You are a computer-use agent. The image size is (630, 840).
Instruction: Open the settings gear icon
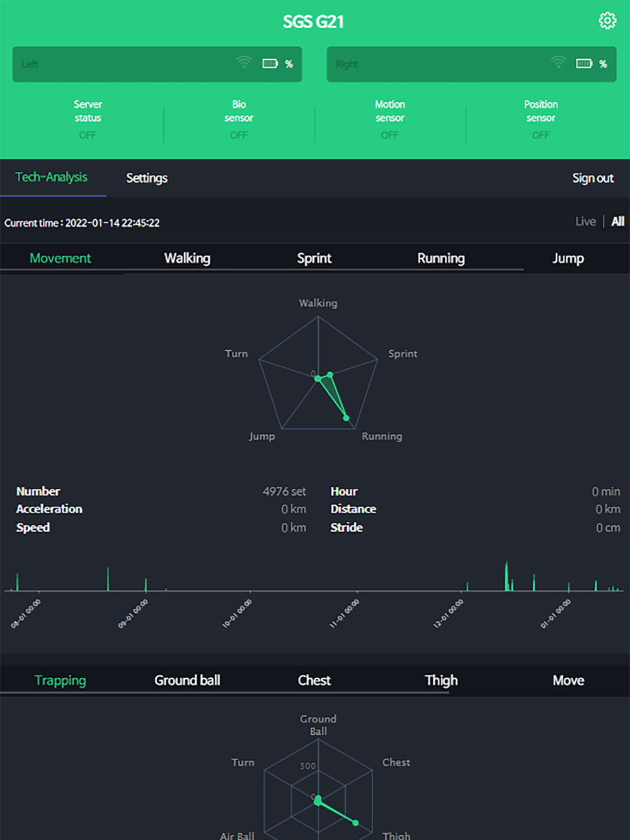coord(607,21)
